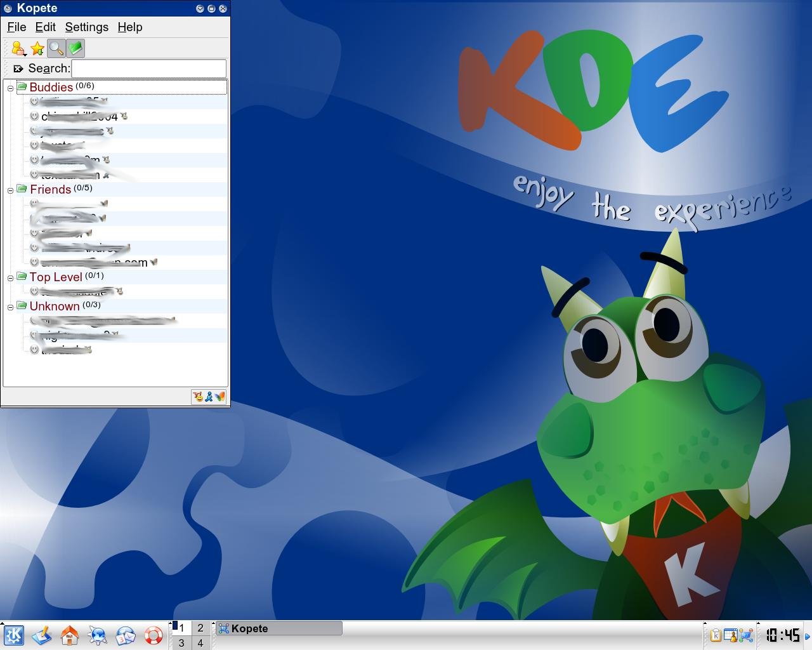Open the calendar reminder tray icon
Viewport: 812px width, 650px height.
click(x=731, y=635)
